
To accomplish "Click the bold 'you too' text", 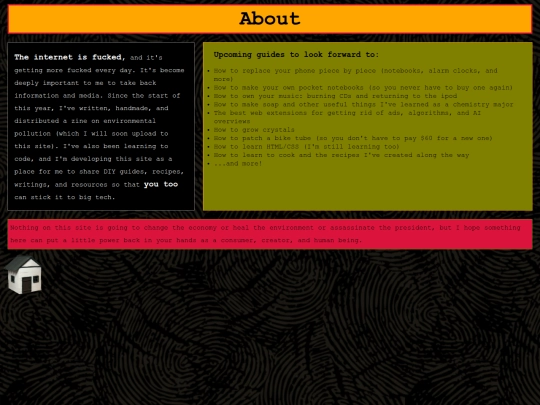I will [161, 184].
